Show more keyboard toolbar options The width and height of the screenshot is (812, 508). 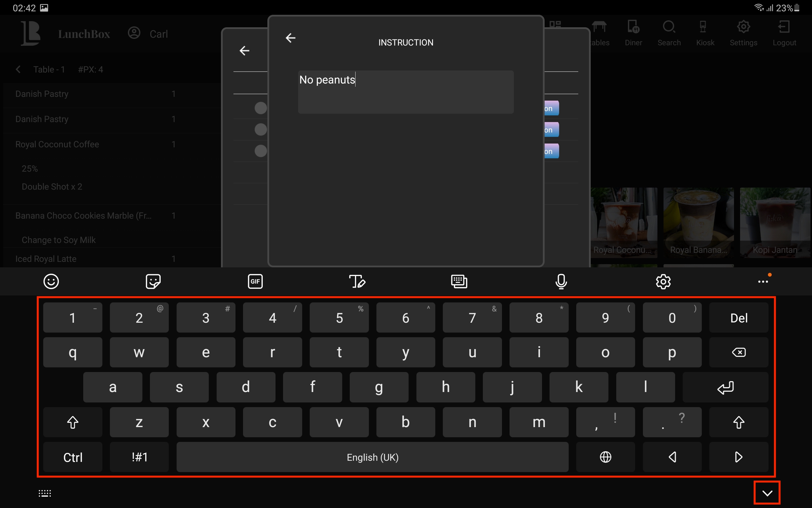(x=763, y=282)
